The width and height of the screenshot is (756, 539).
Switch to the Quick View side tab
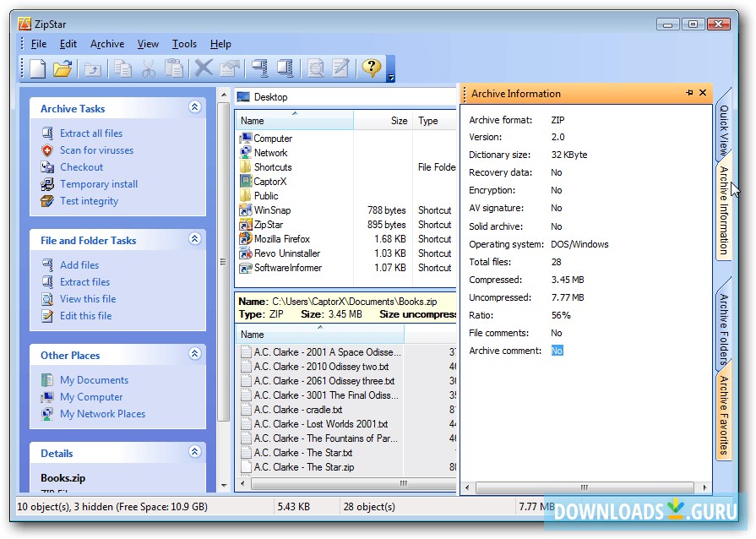tap(724, 131)
